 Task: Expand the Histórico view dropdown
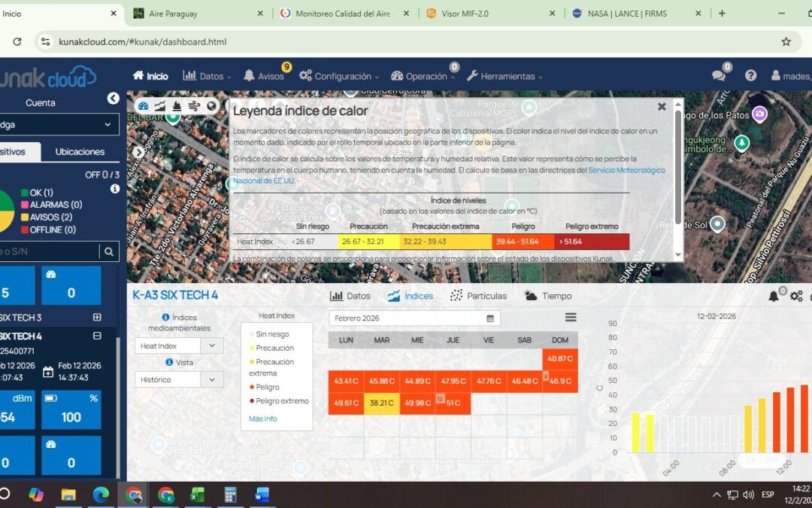179,379
